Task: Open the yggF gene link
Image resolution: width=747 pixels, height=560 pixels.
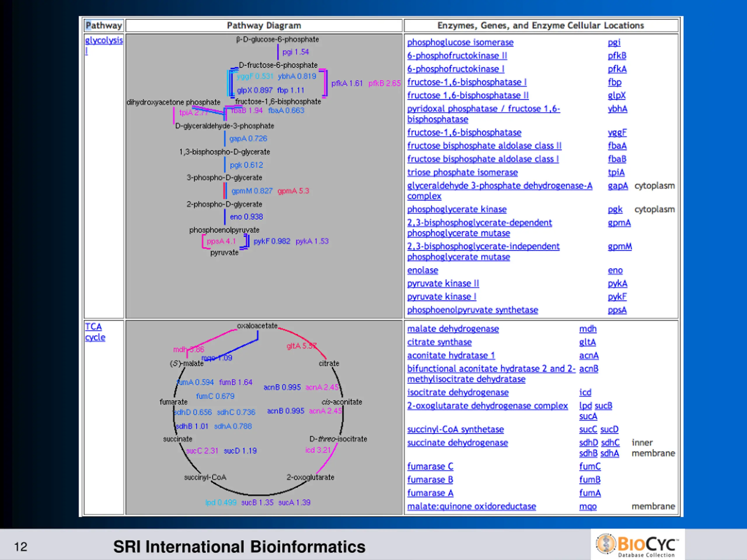Action: click(617, 132)
